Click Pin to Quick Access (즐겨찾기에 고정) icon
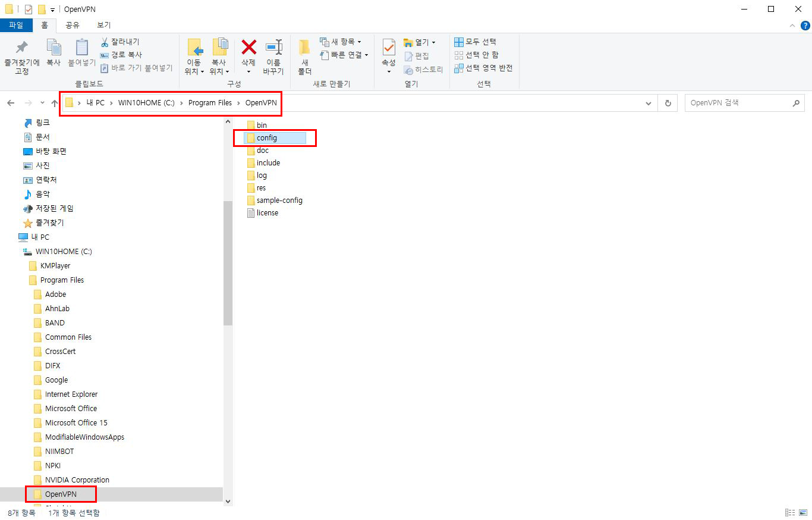 (x=21, y=48)
